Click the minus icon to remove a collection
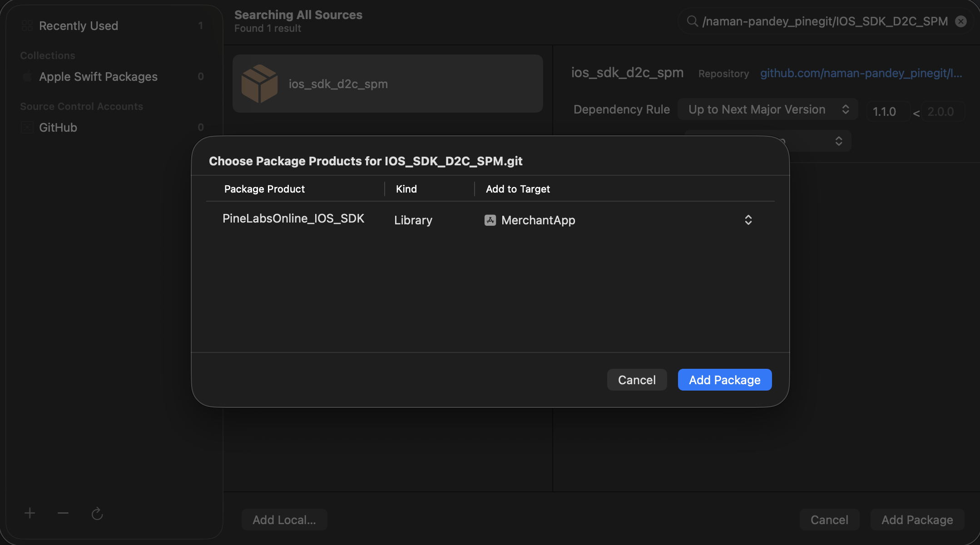This screenshot has height=545, width=980. 63,513
